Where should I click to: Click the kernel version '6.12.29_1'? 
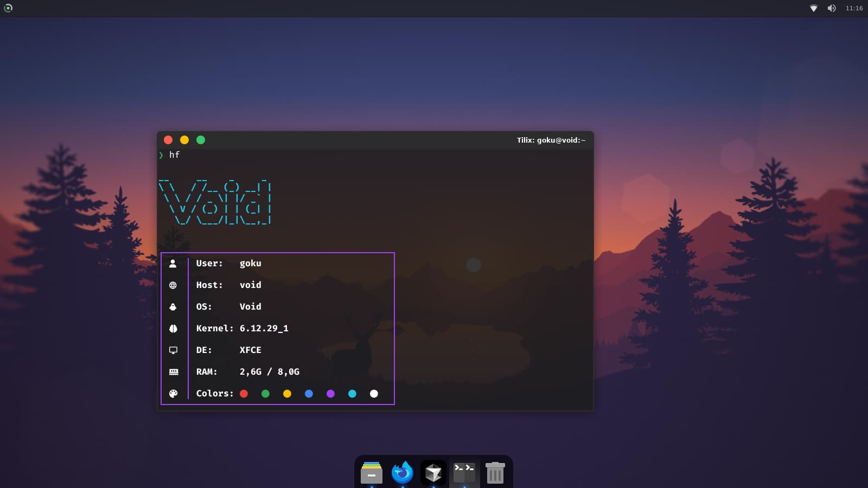[264, 329]
